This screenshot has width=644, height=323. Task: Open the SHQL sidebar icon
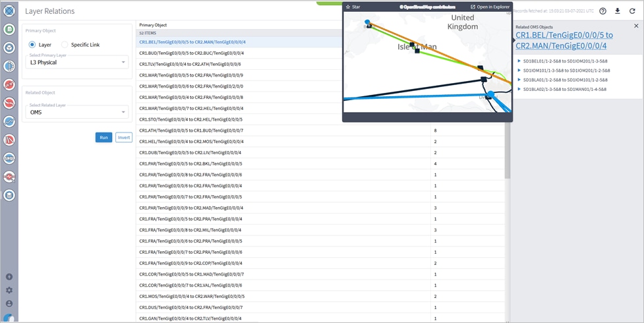(9, 158)
